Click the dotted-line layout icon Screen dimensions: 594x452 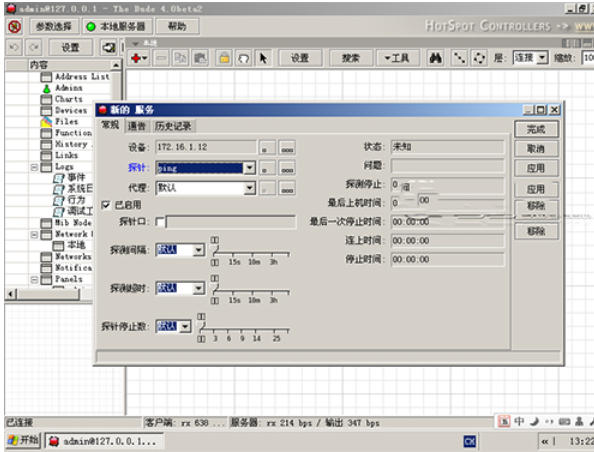tap(459, 58)
